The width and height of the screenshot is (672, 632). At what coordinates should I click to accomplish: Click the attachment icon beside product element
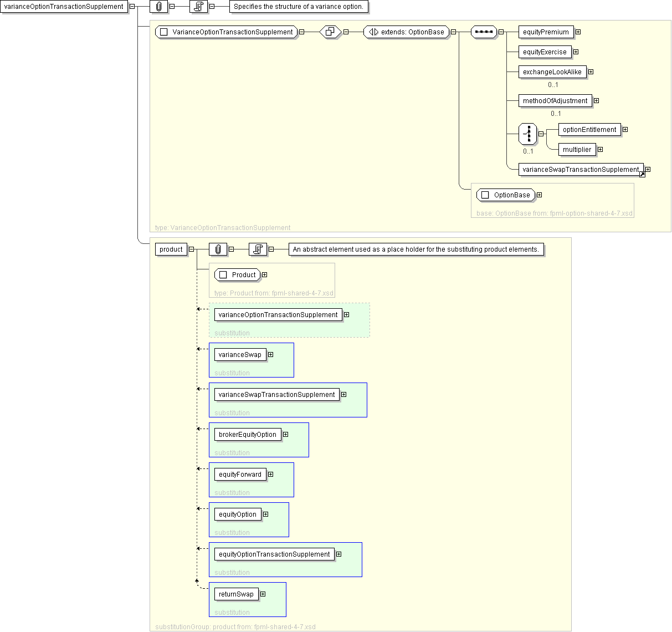tap(218, 249)
